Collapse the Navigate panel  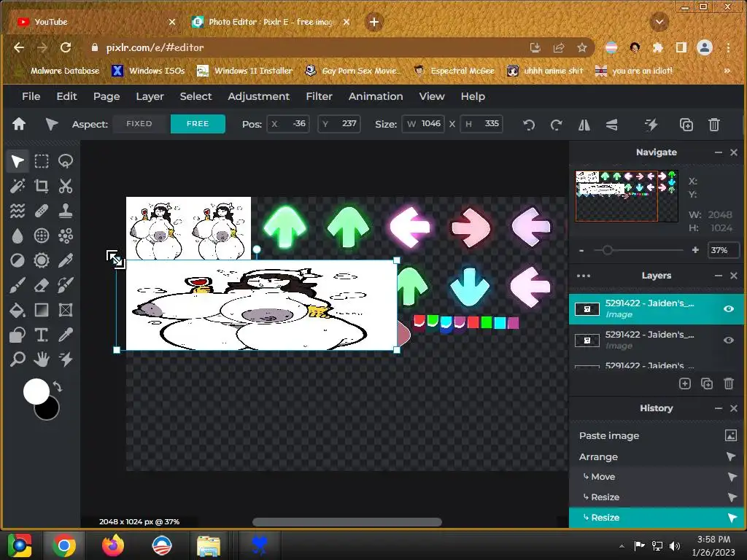click(718, 152)
